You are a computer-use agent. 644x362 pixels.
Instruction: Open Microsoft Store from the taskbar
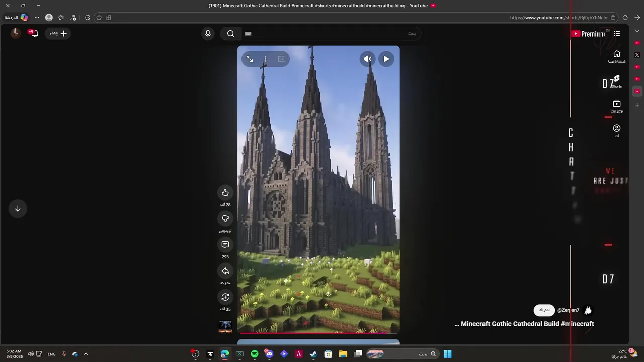pos(328,354)
